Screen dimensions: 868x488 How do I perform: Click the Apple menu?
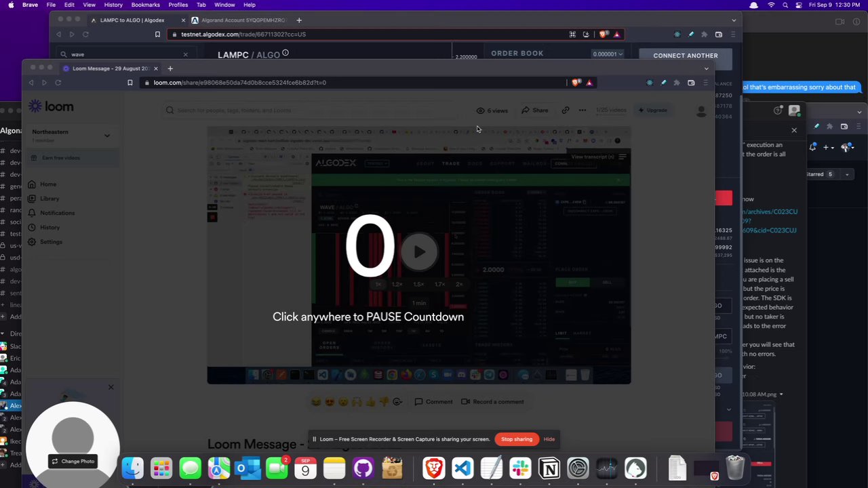click(x=11, y=5)
